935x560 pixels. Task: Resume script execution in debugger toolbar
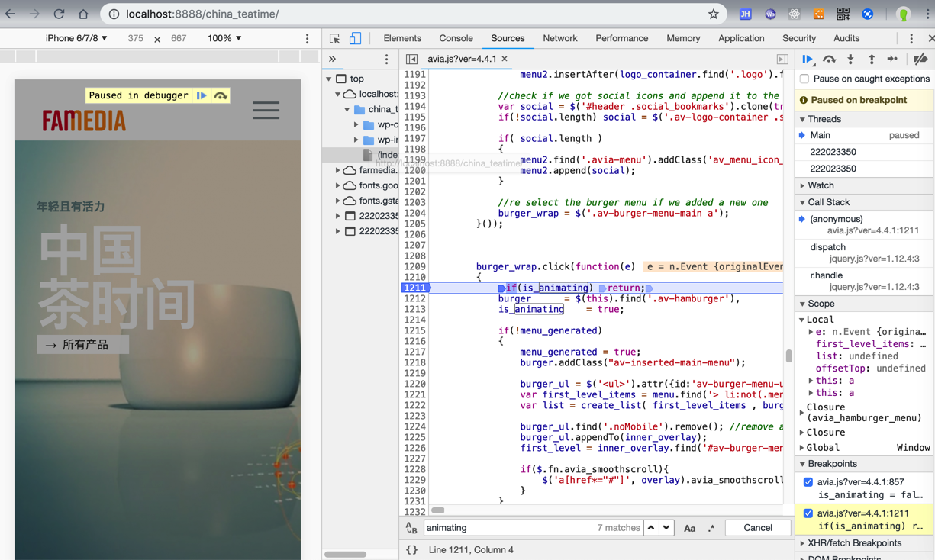808,60
